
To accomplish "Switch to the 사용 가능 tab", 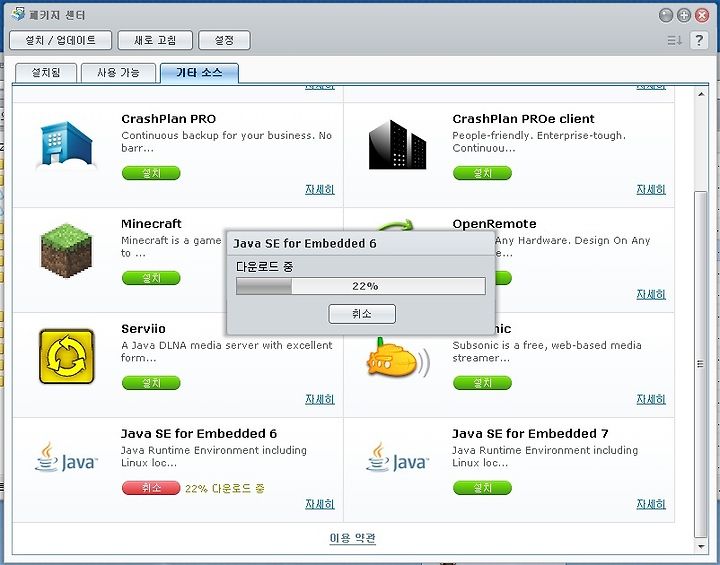I will point(118,73).
